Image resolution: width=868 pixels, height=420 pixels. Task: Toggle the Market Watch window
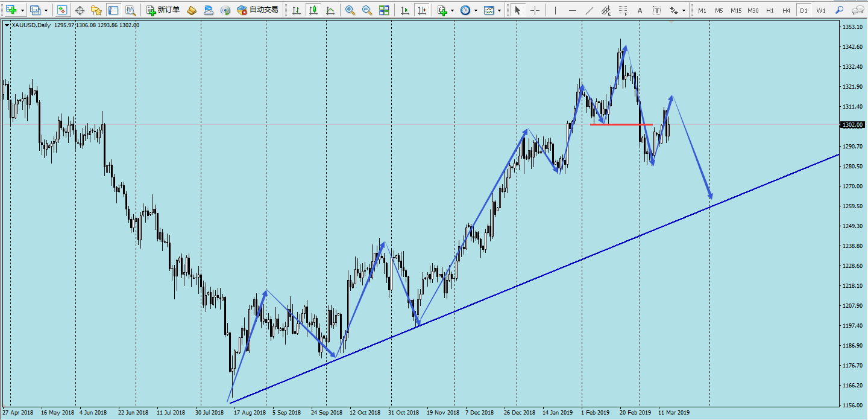62,10
